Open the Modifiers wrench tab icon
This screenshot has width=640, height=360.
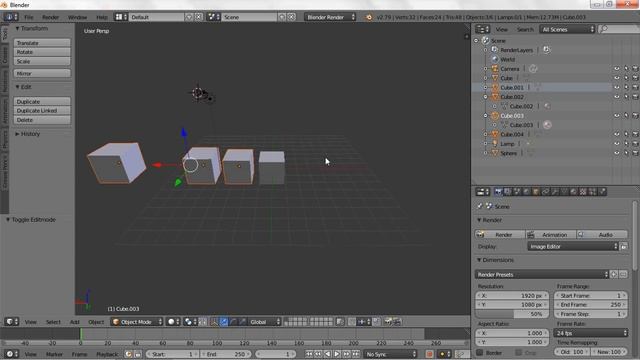tap(554, 192)
